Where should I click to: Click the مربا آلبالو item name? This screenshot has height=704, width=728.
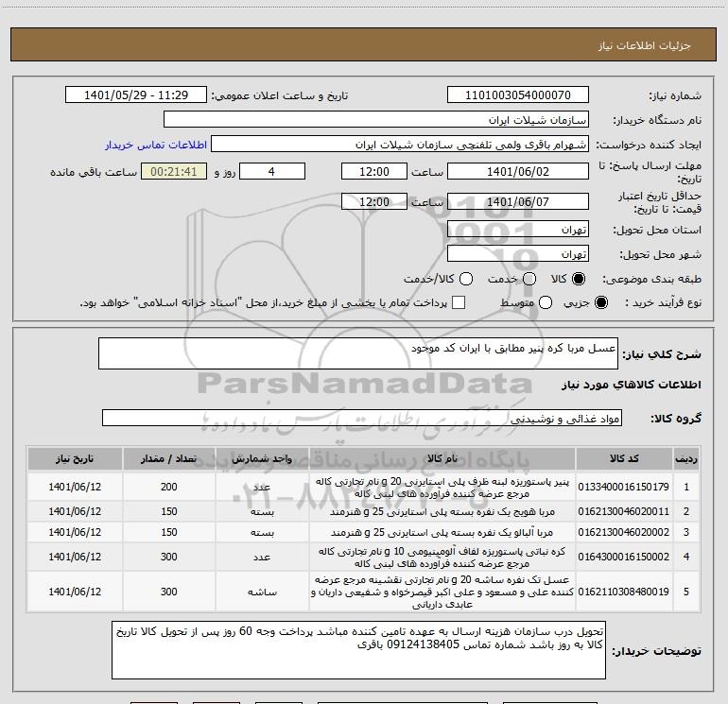(x=442, y=532)
